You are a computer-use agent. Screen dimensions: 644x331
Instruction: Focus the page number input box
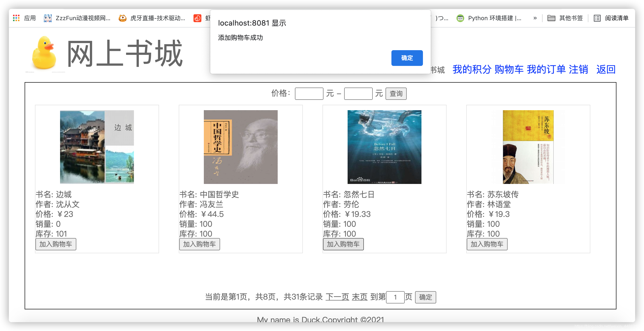(395, 297)
